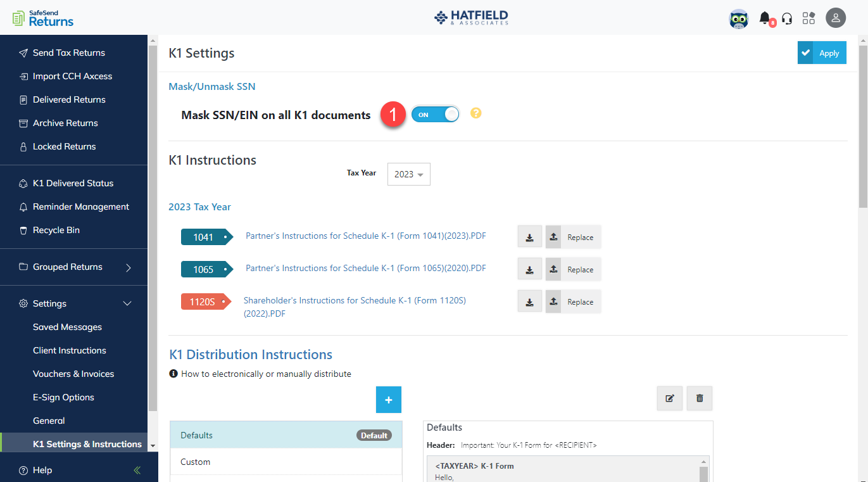This screenshot has height=482, width=868.
Task: Click the headset support icon
Action: point(787,18)
